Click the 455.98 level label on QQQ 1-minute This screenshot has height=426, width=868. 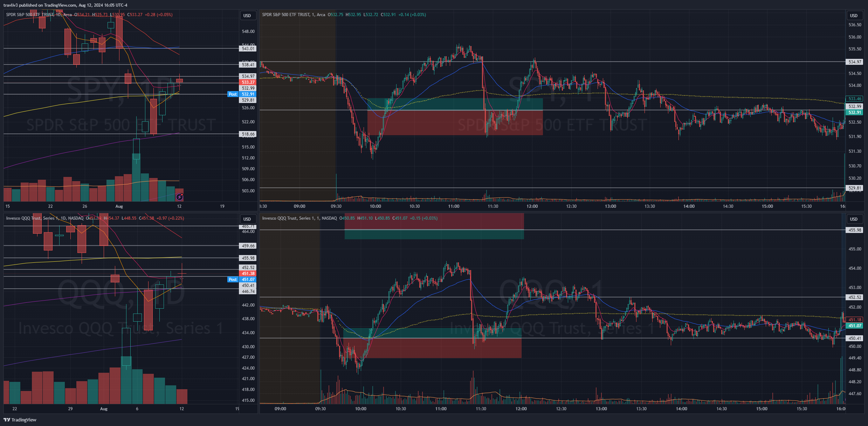tap(854, 230)
